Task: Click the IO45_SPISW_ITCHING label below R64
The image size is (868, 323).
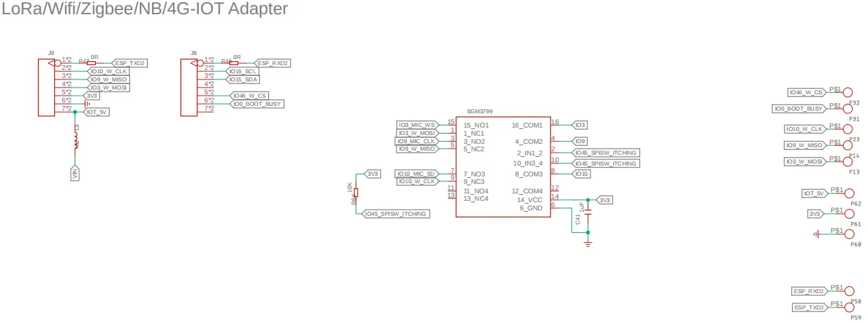Action: click(397, 214)
